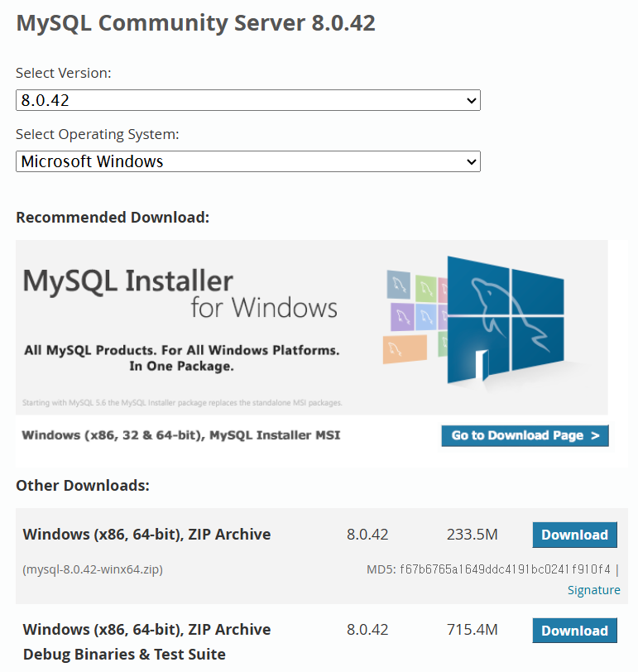The height and width of the screenshot is (672, 638).
Task: Click the 233.5M file size value
Action: (x=473, y=535)
